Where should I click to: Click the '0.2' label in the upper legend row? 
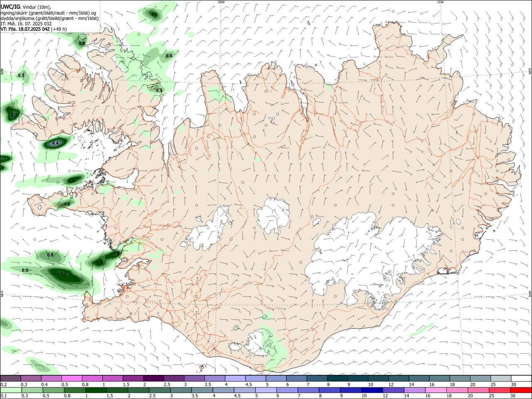click(3, 384)
